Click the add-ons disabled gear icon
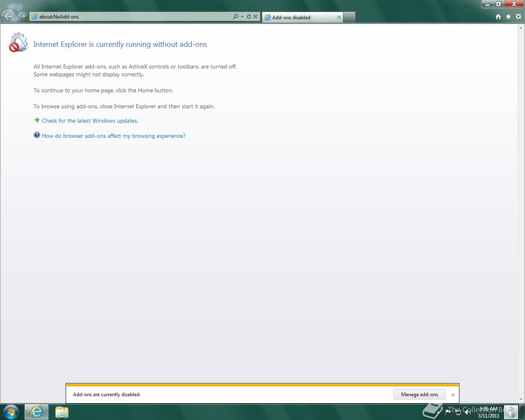 pyautogui.click(x=18, y=42)
